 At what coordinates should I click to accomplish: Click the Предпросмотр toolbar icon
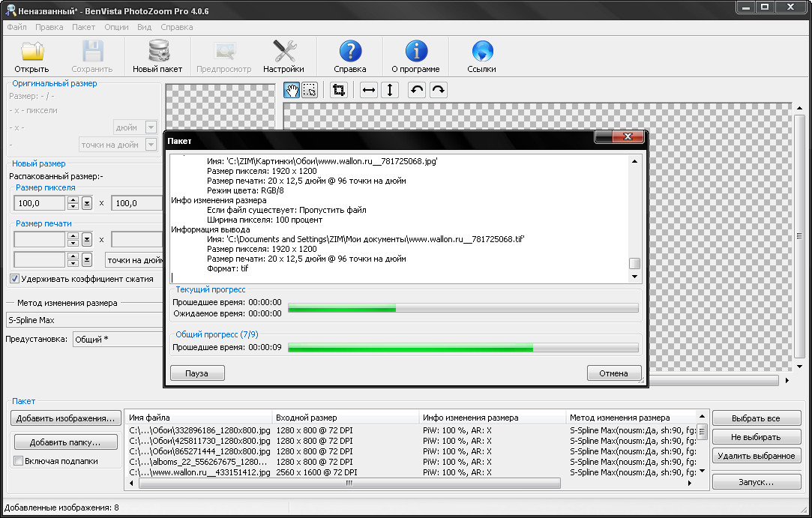[224, 52]
